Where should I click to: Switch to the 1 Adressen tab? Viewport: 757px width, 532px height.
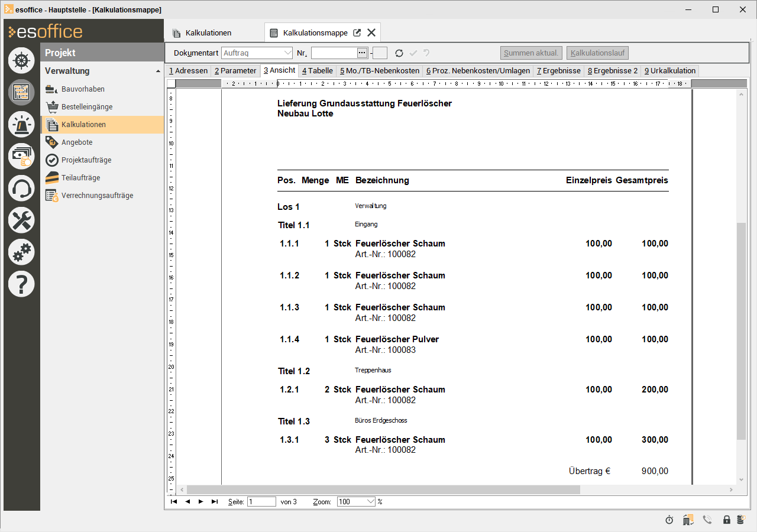[x=188, y=71]
